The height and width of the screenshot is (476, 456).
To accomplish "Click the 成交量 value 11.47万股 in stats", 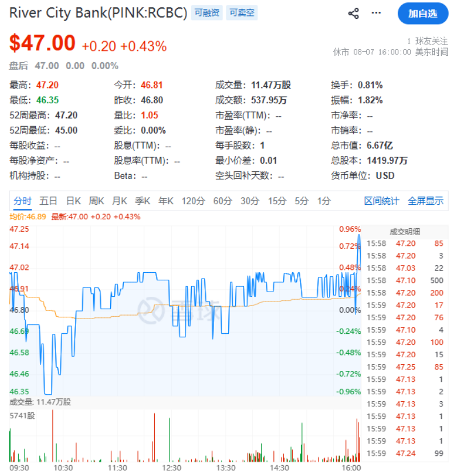I will [x=271, y=85].
